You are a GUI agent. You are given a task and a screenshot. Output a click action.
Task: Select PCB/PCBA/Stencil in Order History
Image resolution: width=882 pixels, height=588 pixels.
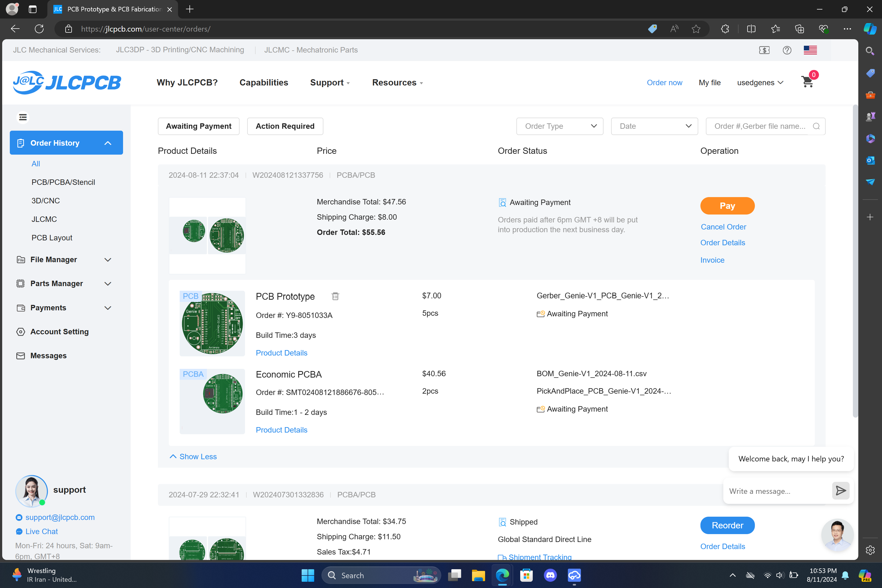63,182
